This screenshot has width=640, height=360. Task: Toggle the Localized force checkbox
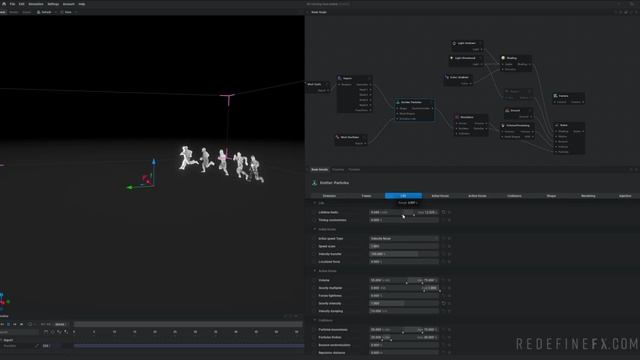pyautogui.click(x=315, y=262)
